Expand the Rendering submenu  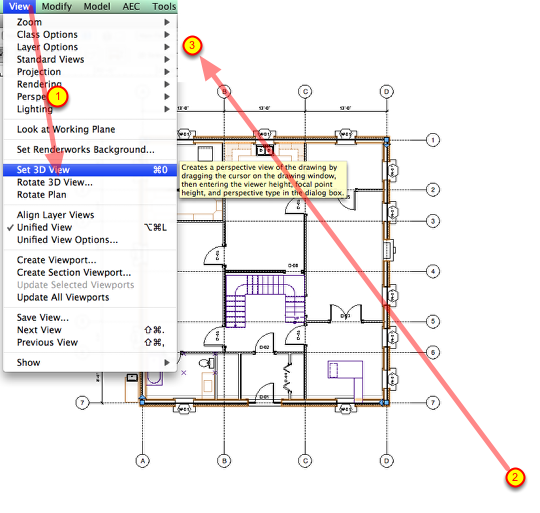(x=90, y=84)
